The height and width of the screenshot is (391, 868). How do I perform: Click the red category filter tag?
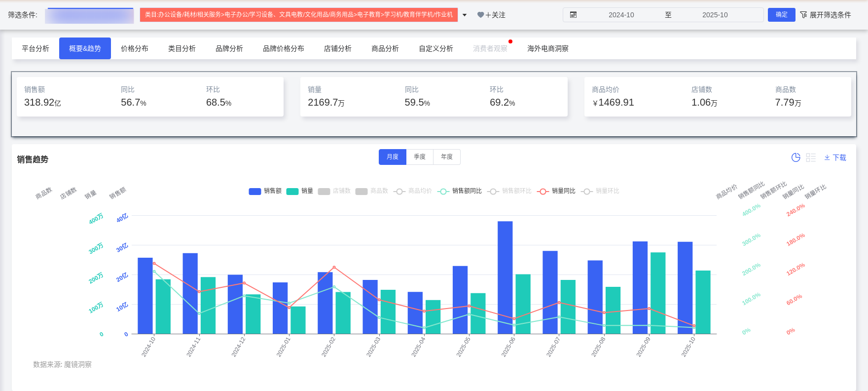(298, 15)
